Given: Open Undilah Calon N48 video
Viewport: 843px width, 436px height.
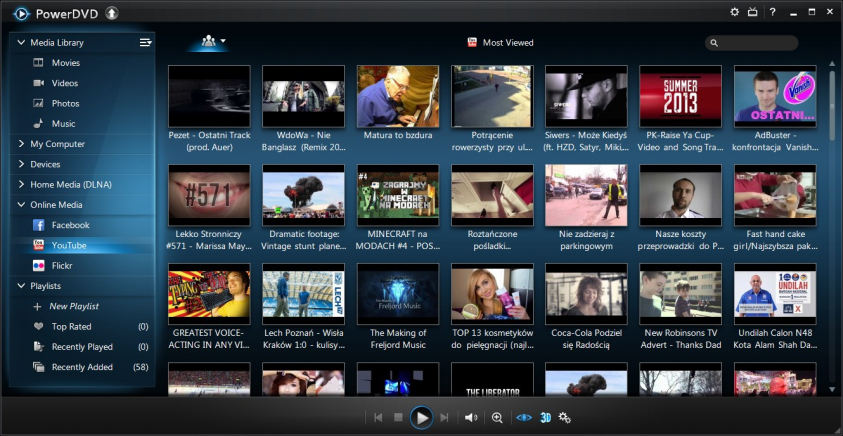Looking at the screenshot, I should 775,294.
